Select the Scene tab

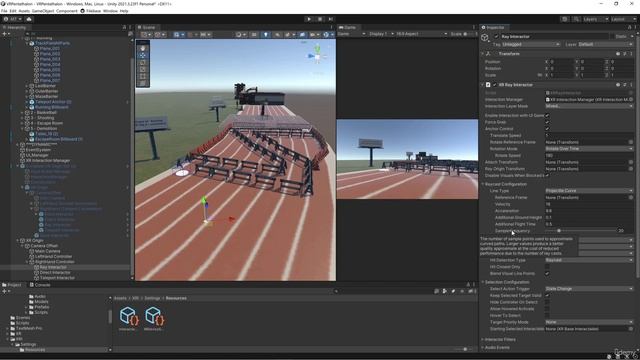[147, 27]
